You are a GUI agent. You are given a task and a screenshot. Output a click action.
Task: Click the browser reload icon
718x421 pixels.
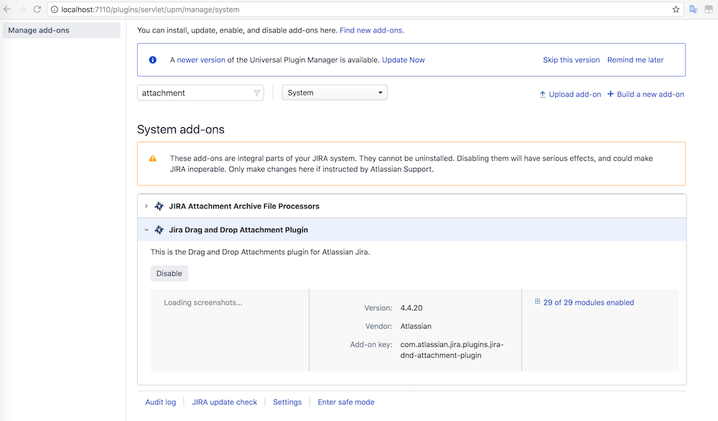37,9
